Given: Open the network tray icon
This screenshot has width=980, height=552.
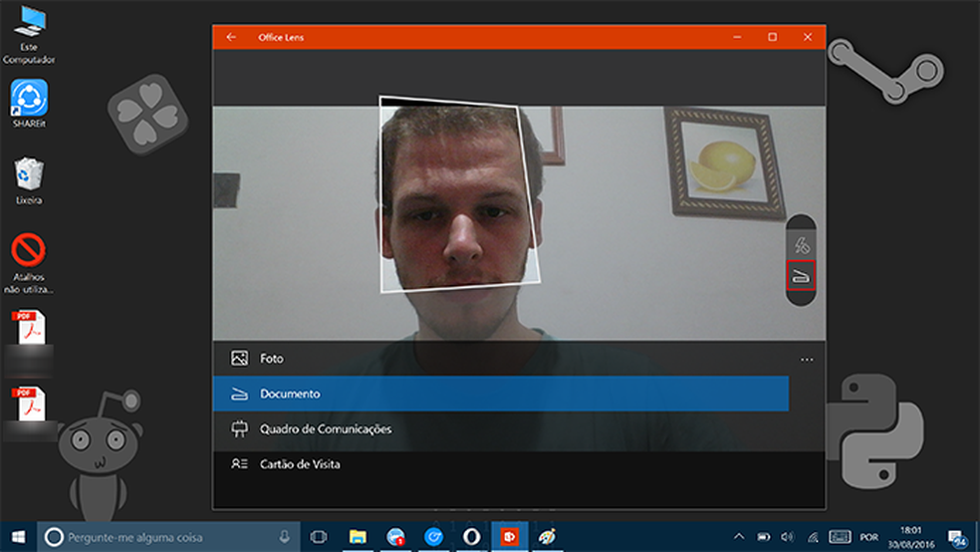Looking at the screenshot, I should tap(813, 537).
